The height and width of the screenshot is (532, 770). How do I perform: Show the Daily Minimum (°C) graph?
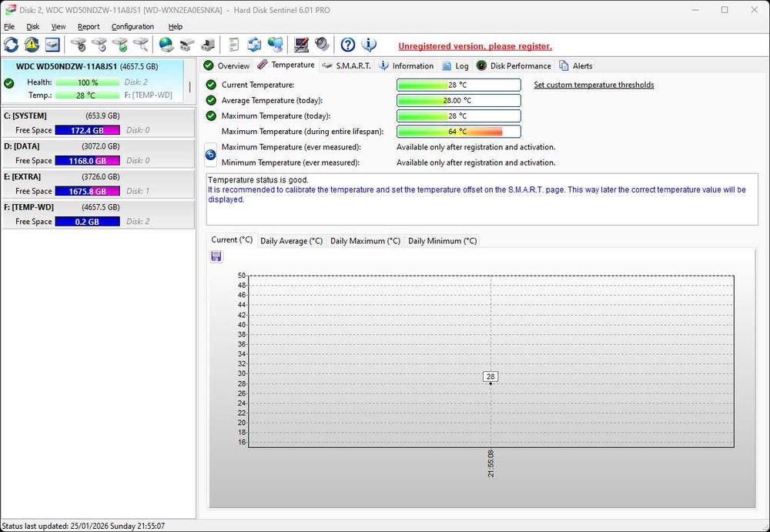point(443,241)
